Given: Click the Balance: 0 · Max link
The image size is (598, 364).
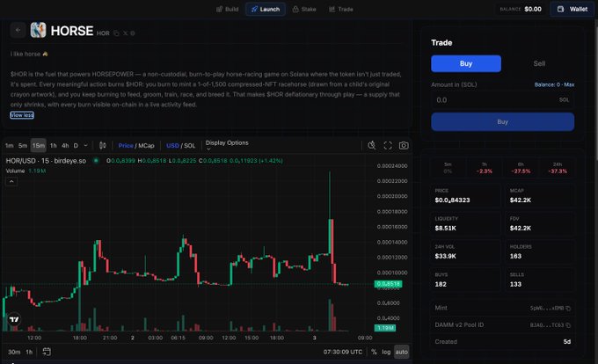Looking at the screenshot, I should click(x=554, y=84).
